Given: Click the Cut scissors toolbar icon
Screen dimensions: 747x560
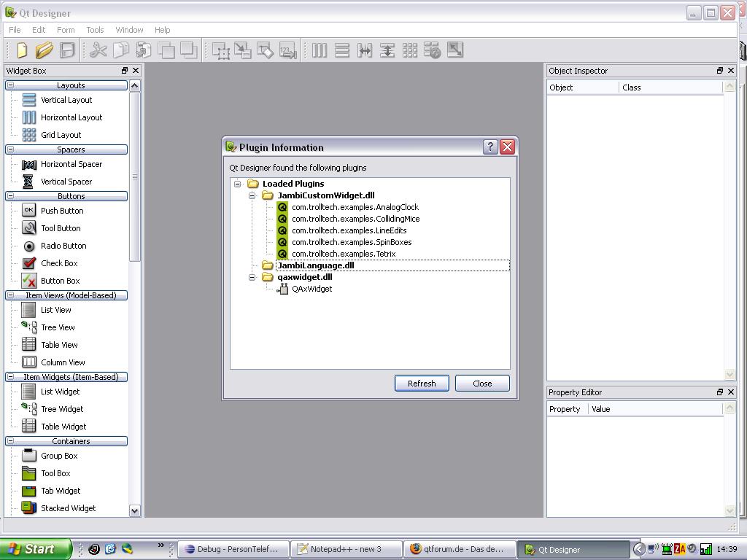Looking at the screenshot, I should (98, 50).
